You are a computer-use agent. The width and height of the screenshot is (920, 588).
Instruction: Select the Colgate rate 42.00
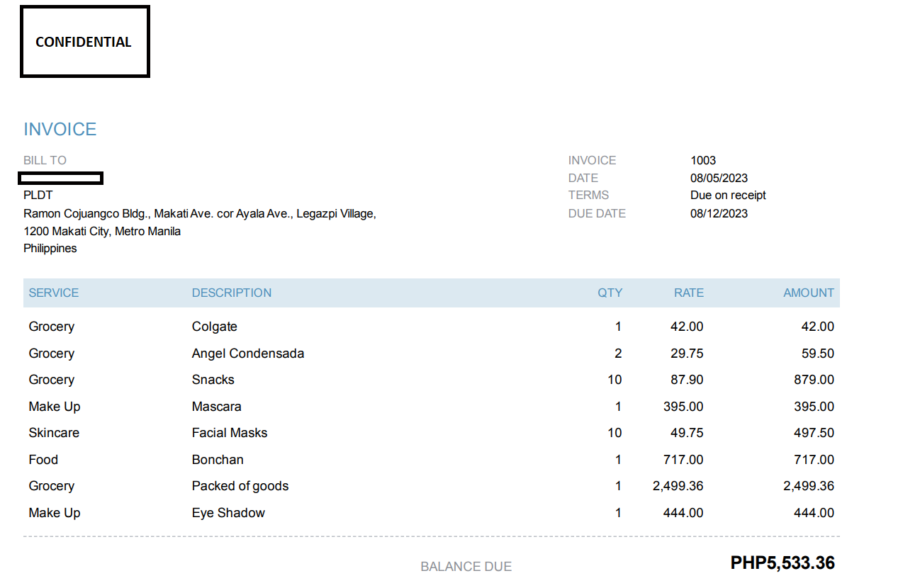(x=687, y=327)
